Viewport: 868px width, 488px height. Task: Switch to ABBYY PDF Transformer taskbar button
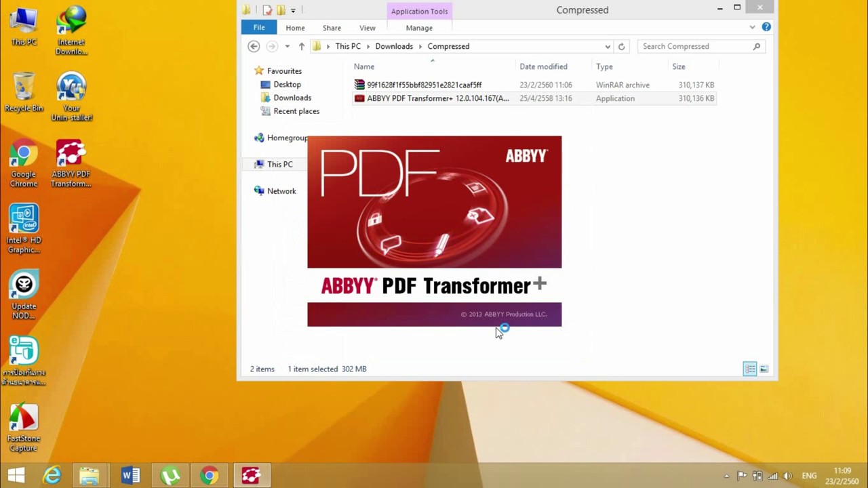252,476
